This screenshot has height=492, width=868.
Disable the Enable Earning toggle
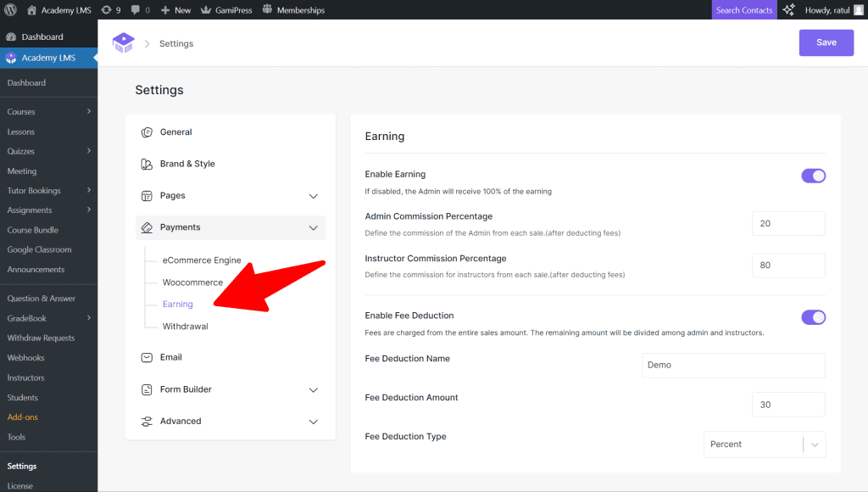coord(813,176)
